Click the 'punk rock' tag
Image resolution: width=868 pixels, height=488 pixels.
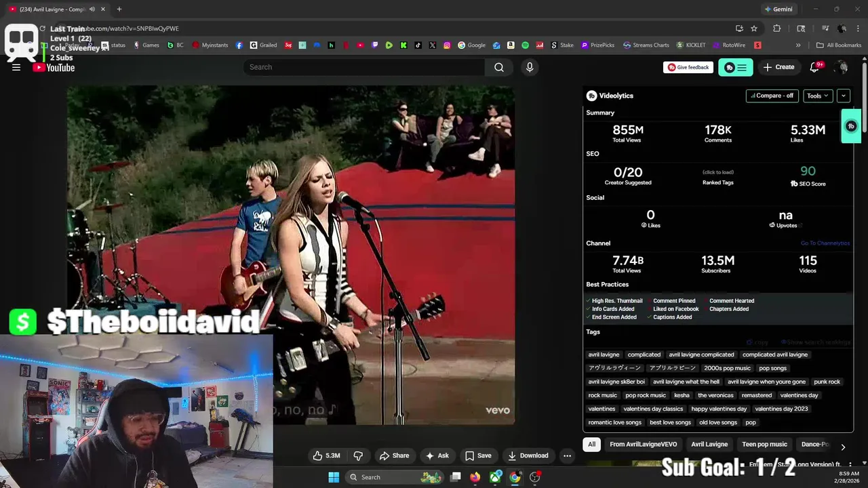[x=827, y=382]
